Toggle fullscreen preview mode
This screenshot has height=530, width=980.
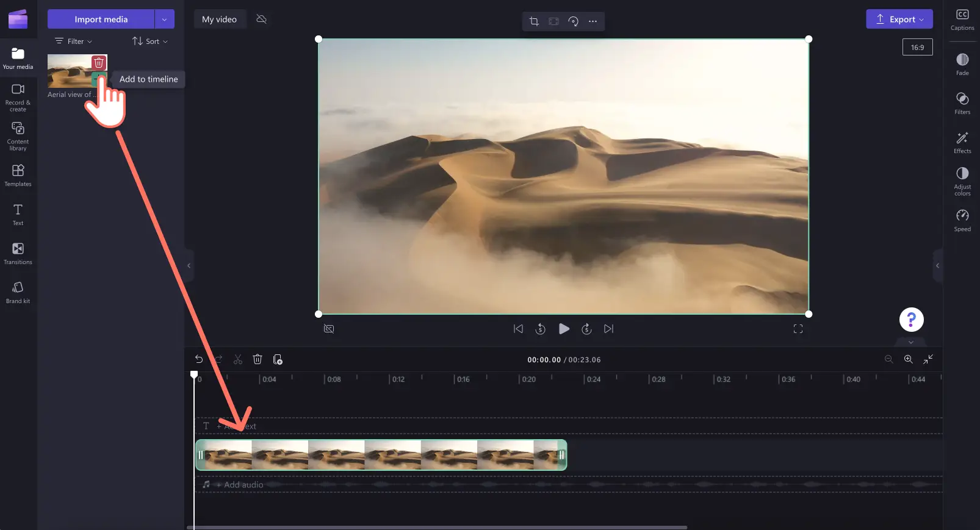pos(798,329)
